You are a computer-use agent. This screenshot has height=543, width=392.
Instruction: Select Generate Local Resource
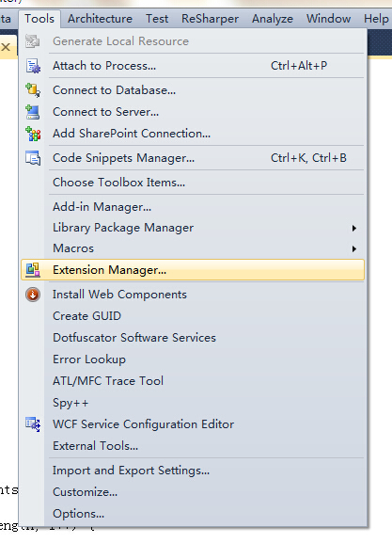(x=193, y=41)
